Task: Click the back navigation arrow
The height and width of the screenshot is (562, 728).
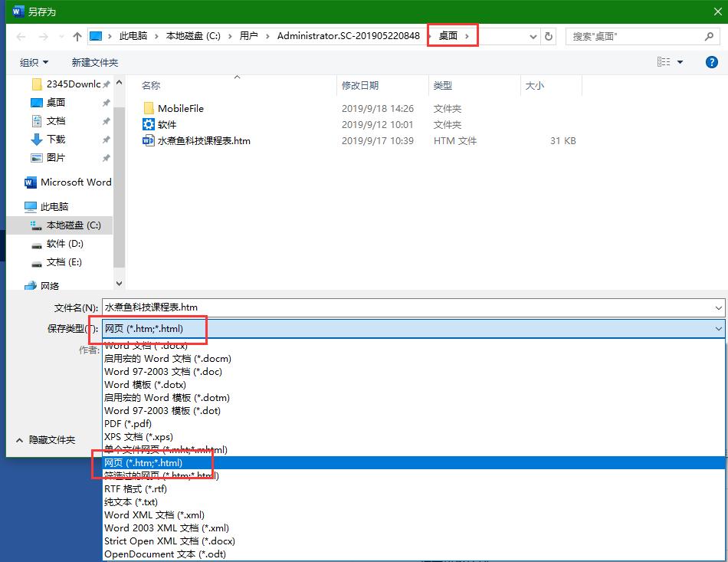Action: [x=19, y=35]
